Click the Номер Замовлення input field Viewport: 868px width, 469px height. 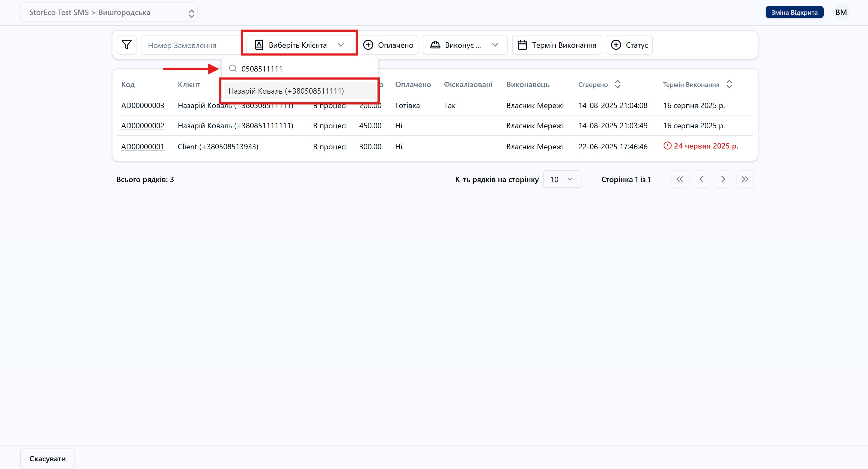tap(190, 45)
